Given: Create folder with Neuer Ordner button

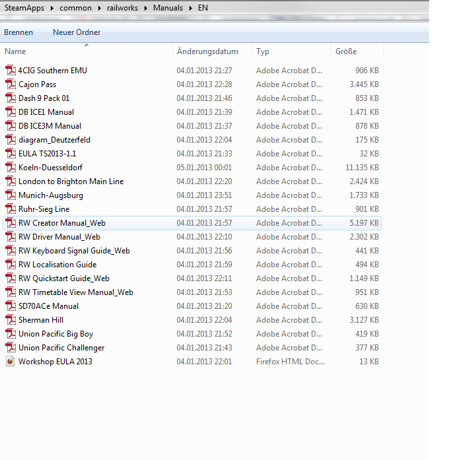Looking at the screenshot, I should [x=77, y=32].
